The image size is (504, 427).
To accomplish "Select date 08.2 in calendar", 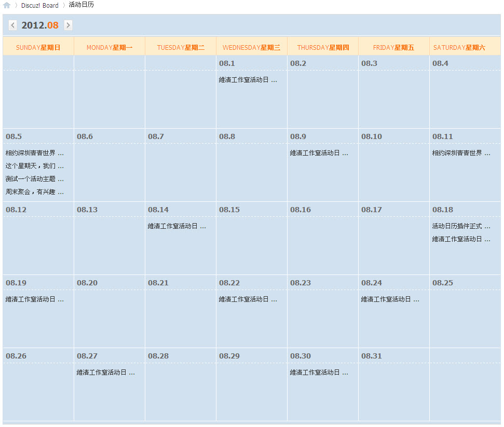I will (x=298, y=63).
